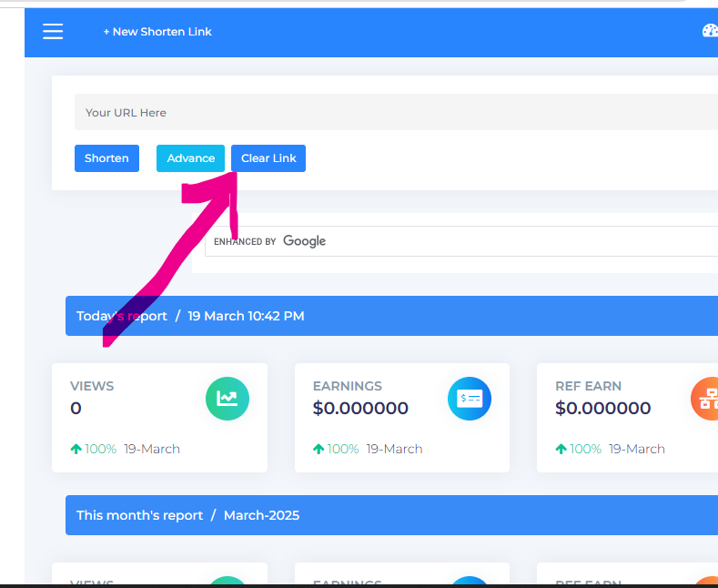Click Today's report header bar
Viewport: 718px width, 588px height.
pos(391,316)
